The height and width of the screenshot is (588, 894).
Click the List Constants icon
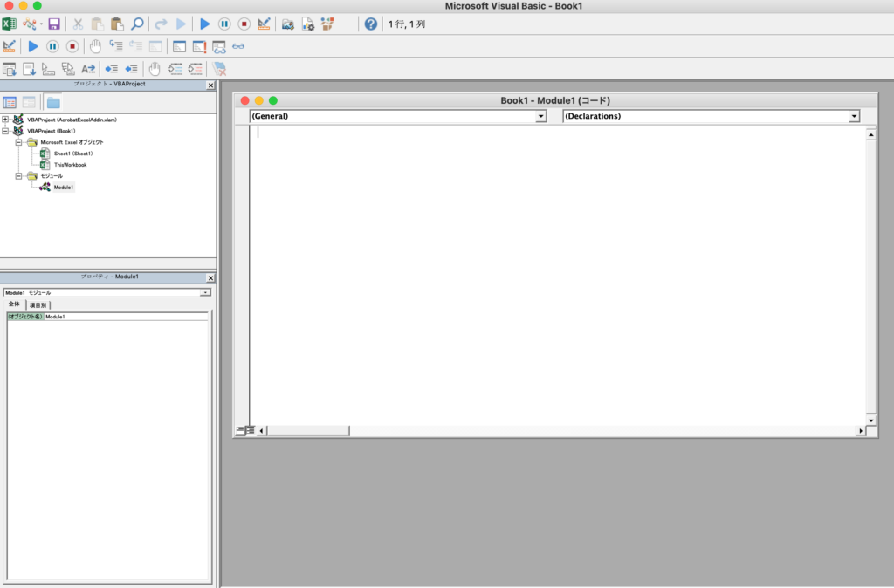coord(29,69)
